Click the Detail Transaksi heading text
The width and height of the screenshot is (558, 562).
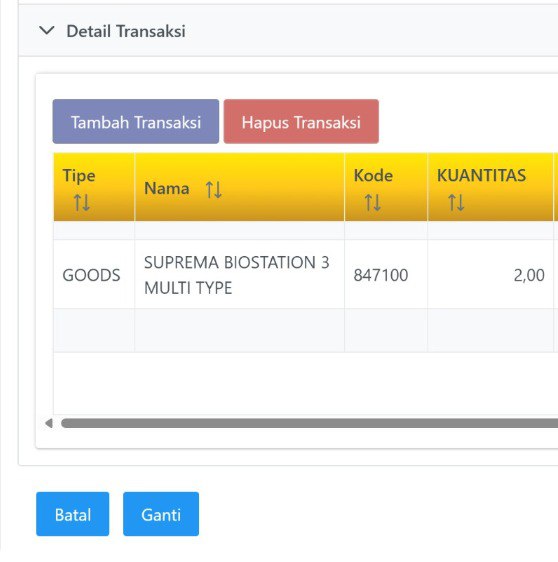click(126, 31)
